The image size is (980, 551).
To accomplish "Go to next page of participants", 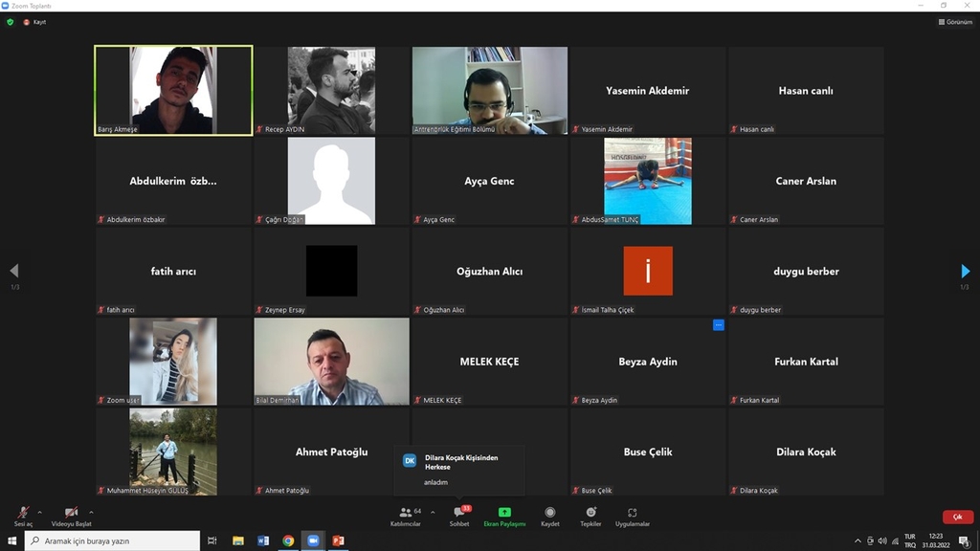I will pyautogui.click(x=966, y=272).
